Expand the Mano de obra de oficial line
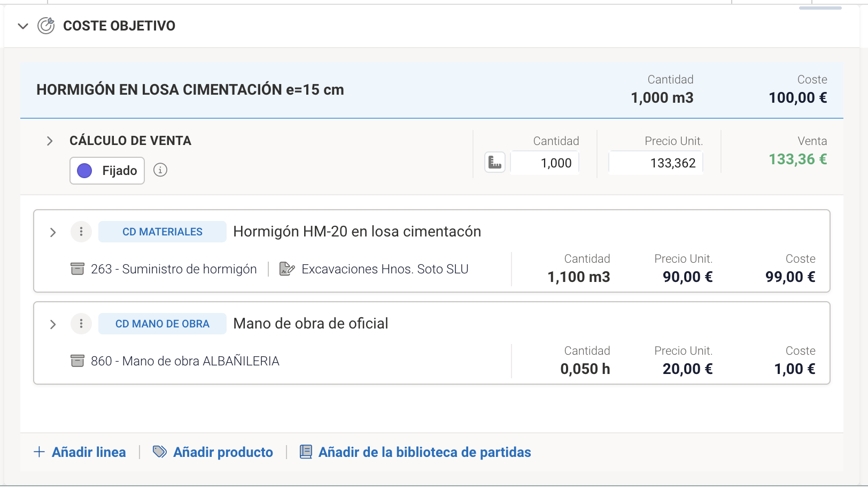 [x=53, y=324]
